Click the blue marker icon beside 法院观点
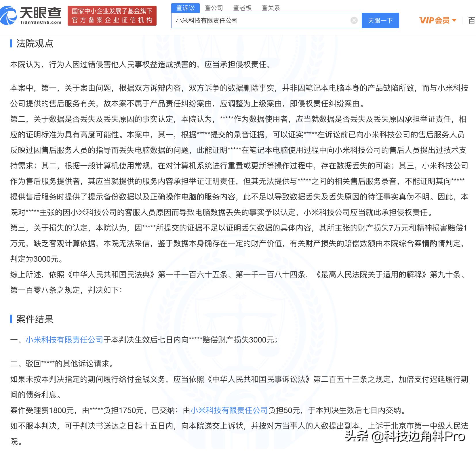The image size is (476, 453). point(12,44)
